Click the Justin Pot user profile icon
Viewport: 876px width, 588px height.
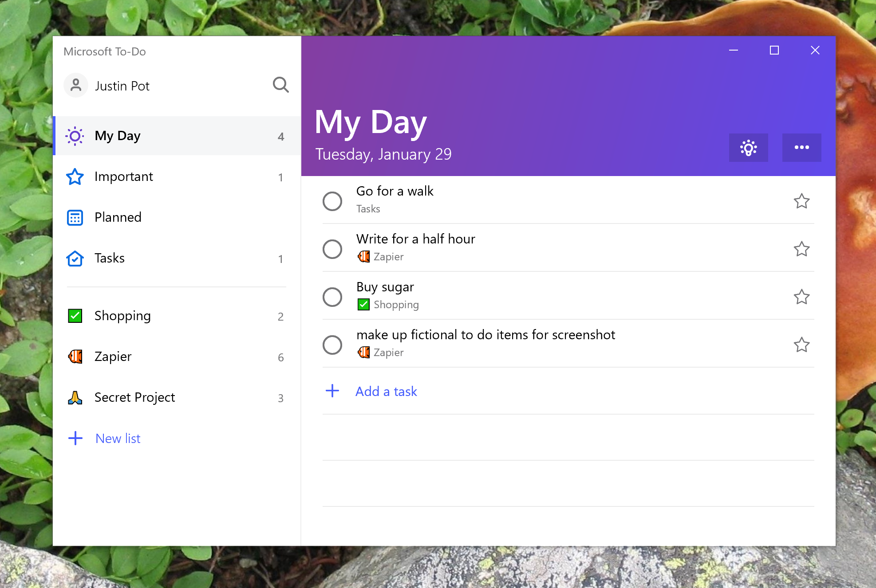[76, 85]
